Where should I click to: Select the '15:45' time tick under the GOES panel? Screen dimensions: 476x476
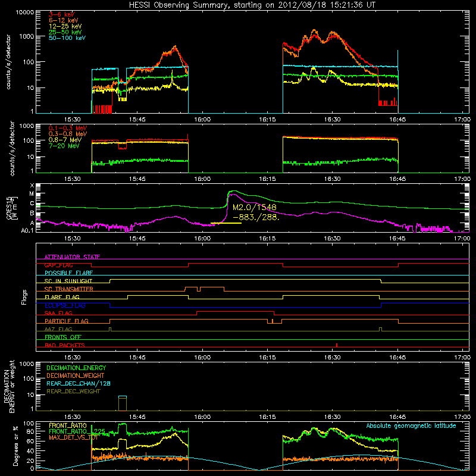[x=137, y=239]
